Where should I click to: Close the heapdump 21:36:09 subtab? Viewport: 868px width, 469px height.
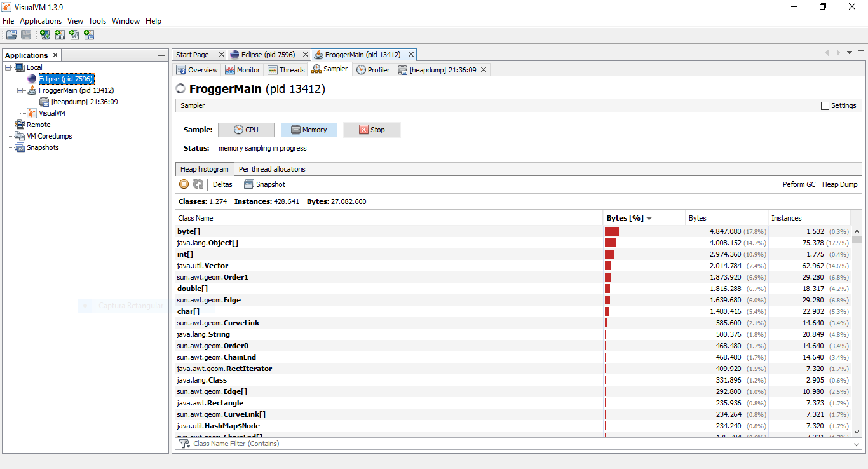[x=484, y=70]
